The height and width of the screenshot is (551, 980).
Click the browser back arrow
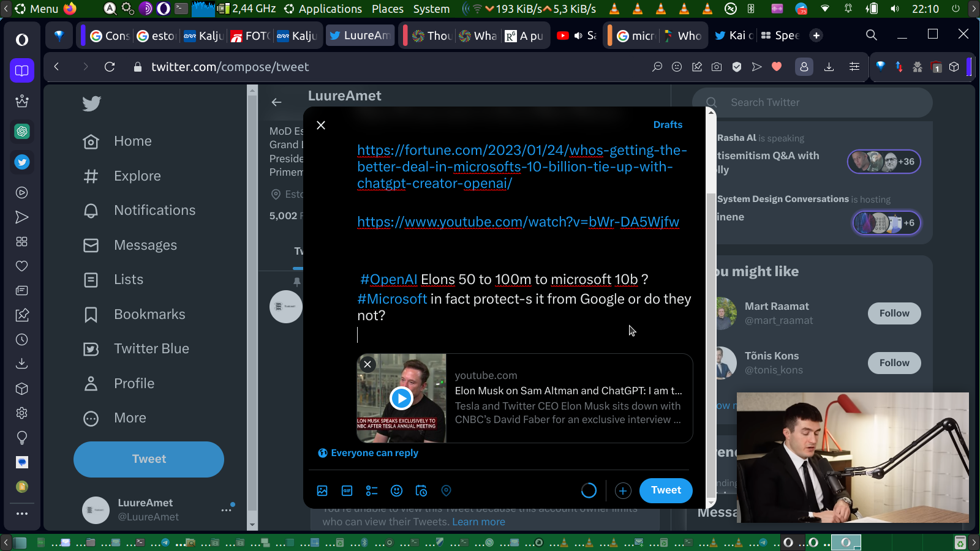[x=57, y=67]
